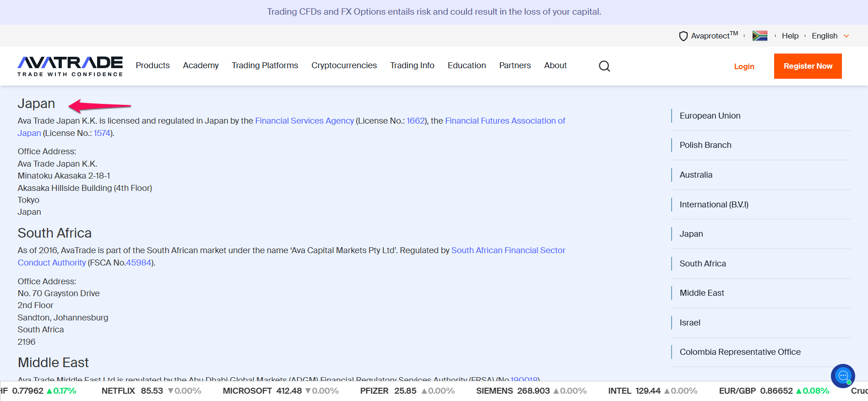The image size is (868, 401).
Task: Jump to South Africa in sidebar
Action: pos(702,264)
